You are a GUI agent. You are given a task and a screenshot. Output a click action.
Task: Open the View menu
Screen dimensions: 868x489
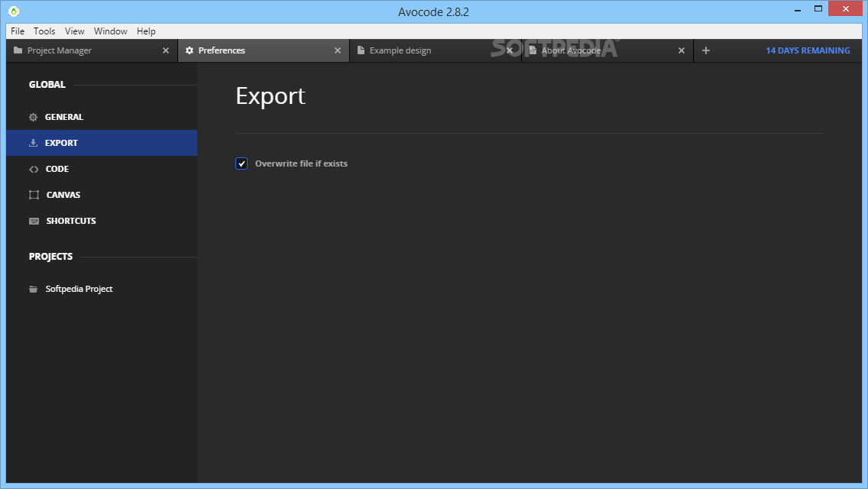pyautogui.click(x=74, y=31)
